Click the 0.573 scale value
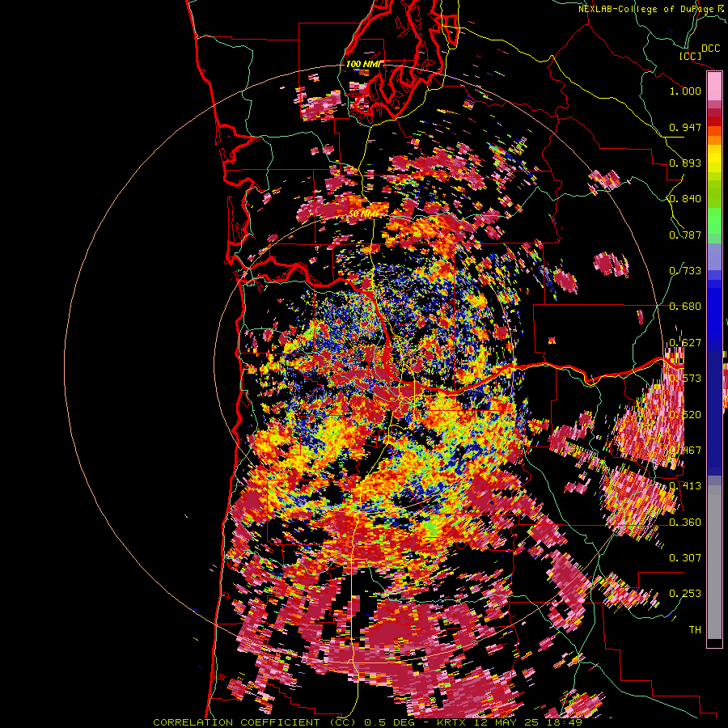Image resolution: width=728 pixels, height=728 pixels. click(x=685, y=379)
